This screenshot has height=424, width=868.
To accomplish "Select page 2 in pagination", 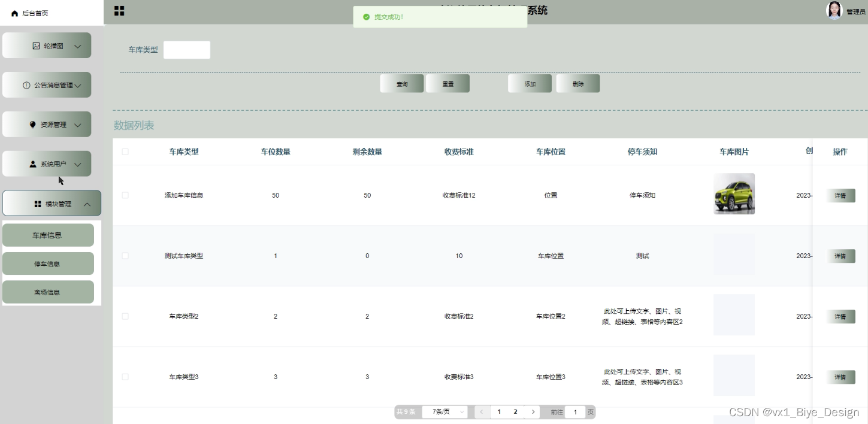I will pyautogui.click(x=515, y=412).
